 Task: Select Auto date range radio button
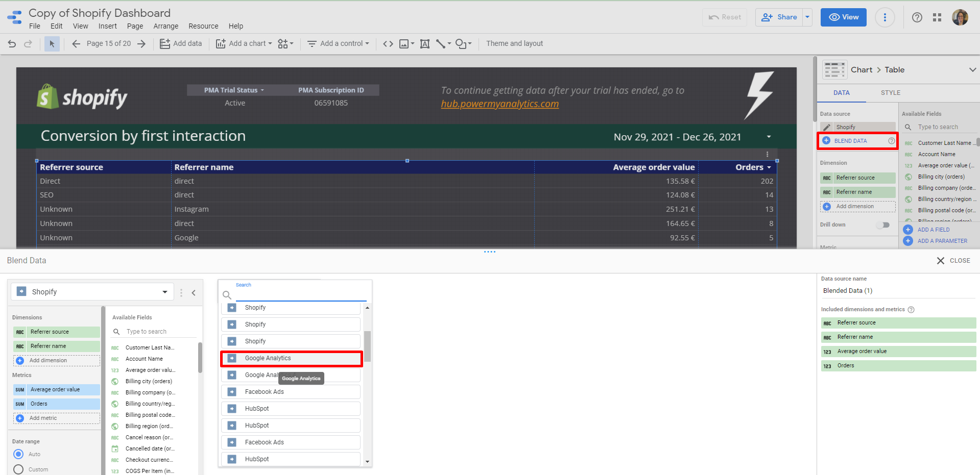(x=18, y=454)
